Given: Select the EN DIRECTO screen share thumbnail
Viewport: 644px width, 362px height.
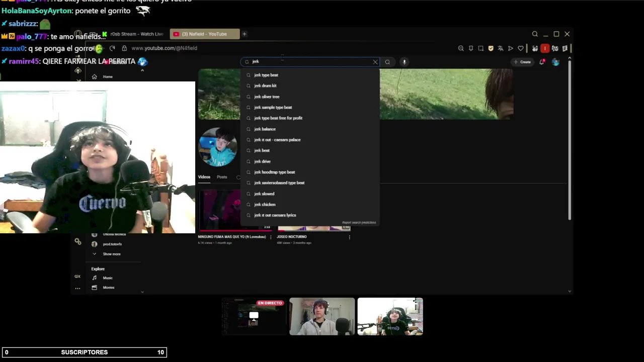Looking at the screenshot, I should [x=254, y=316].
